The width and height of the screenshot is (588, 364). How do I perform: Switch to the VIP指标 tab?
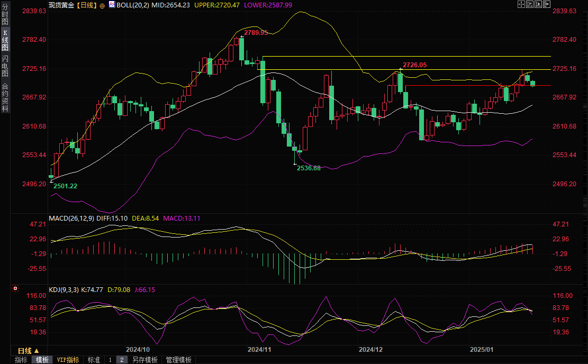coord(68,360)
